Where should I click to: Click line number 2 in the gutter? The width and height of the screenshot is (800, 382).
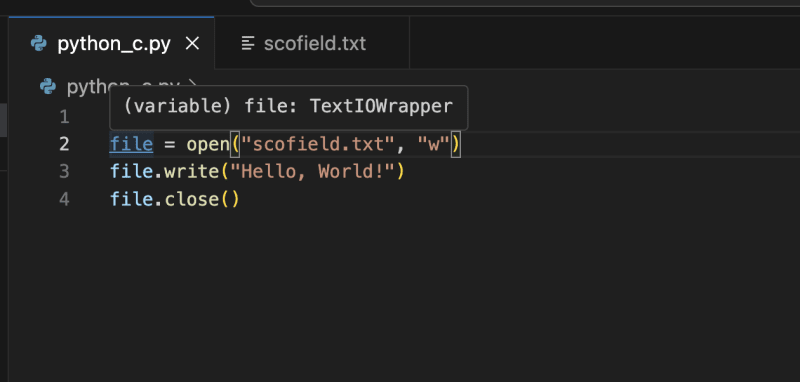click(x=64, y=144)
